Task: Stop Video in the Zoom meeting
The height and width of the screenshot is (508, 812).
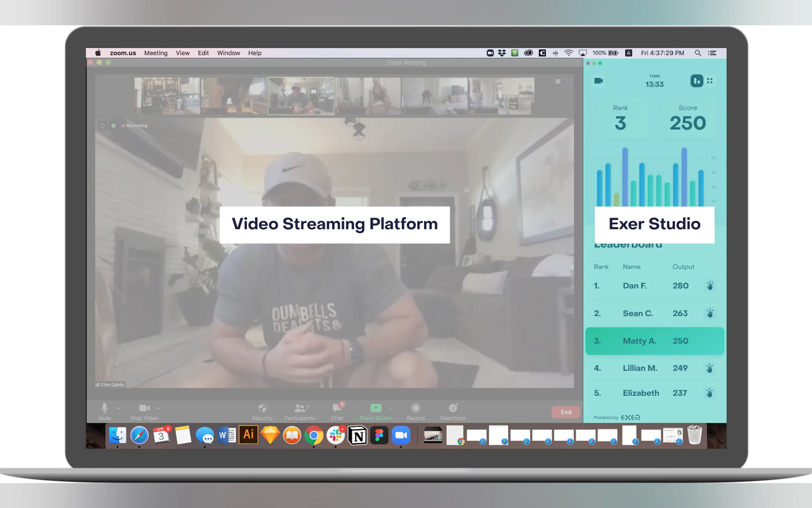Action: tap(144, 412)
